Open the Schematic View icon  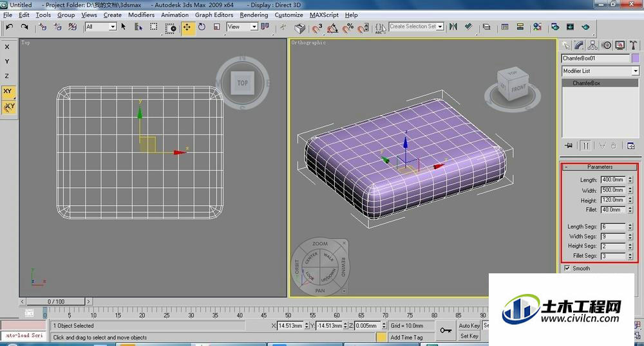tap(520, 27)
